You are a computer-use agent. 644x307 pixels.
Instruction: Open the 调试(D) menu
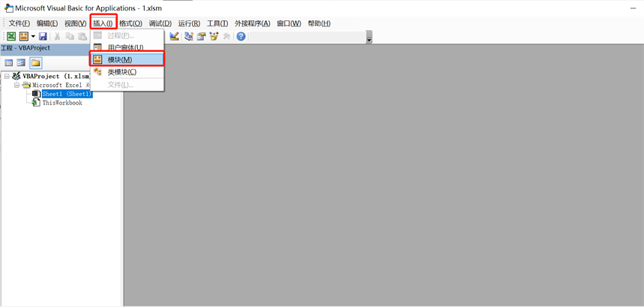(x=160, y=23)
